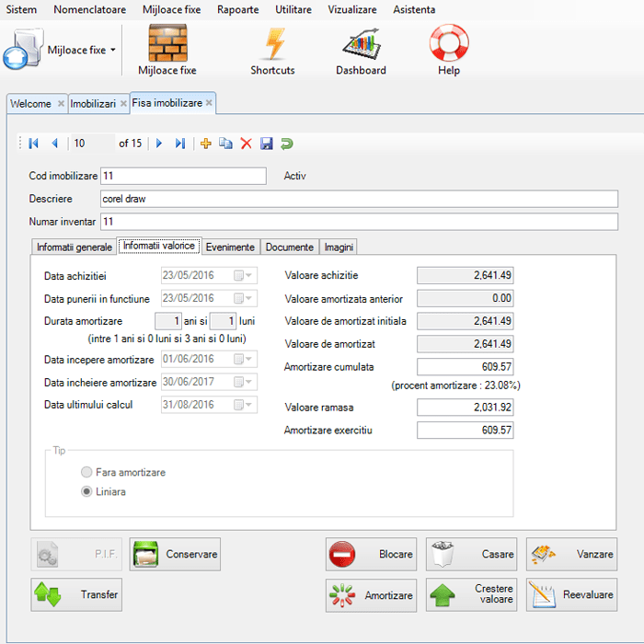The height and width of the screenshot is (644, 644).
Task: Click the Transfer button
Action: [76, 594]
